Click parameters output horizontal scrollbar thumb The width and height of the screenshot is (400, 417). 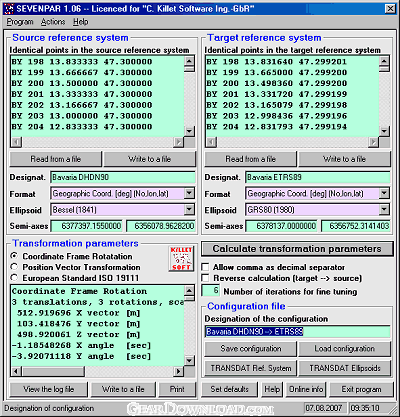point(53,371)
